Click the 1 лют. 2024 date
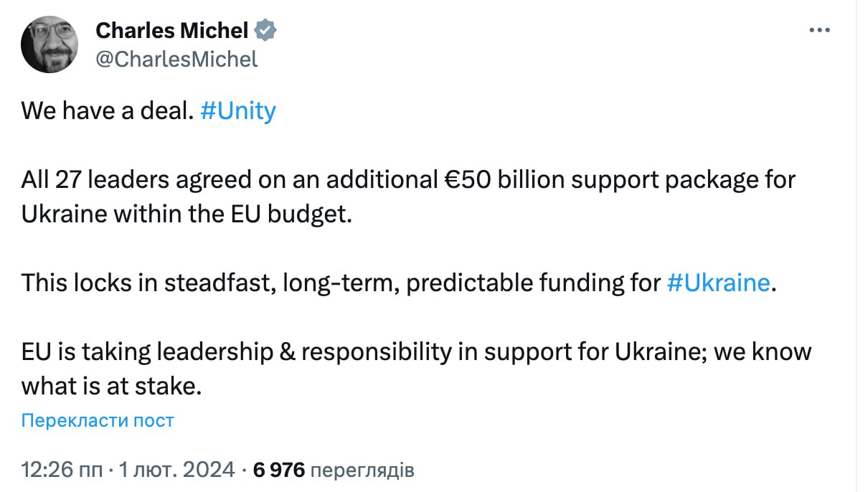Viewport: 868px width, 492px height. 178,470
